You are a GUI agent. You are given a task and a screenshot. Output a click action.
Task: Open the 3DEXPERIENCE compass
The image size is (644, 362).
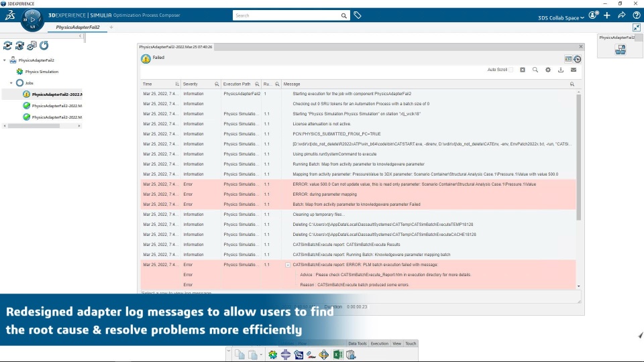pos(32,19)
